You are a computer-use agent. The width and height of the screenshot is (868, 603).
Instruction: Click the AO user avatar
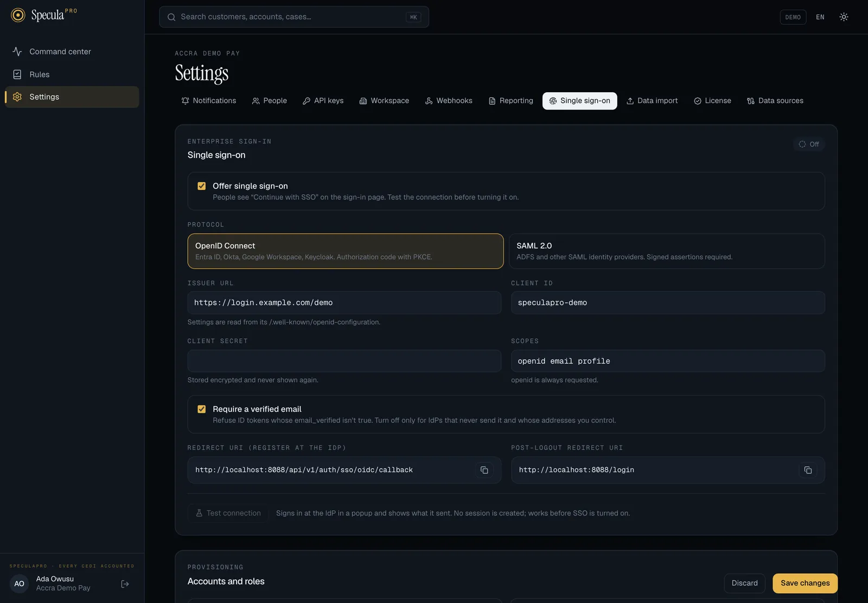point(19,584)
